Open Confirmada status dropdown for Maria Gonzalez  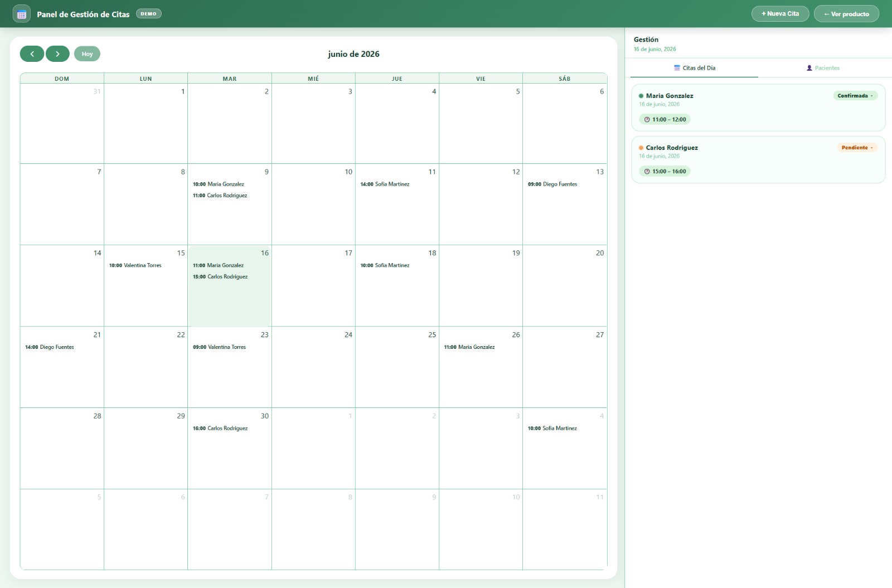pos(855,96)
